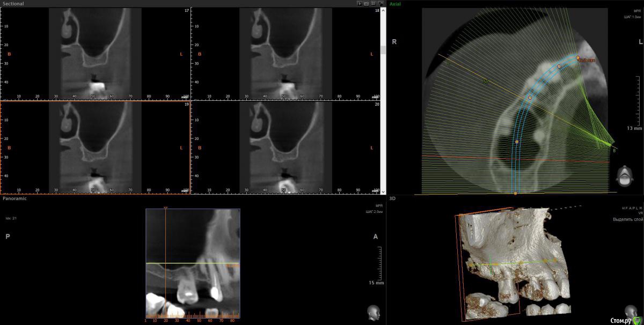Click the head orientation icon in Axial view
Viewport: 644px width, 325px height.
(x=623, y=177)
